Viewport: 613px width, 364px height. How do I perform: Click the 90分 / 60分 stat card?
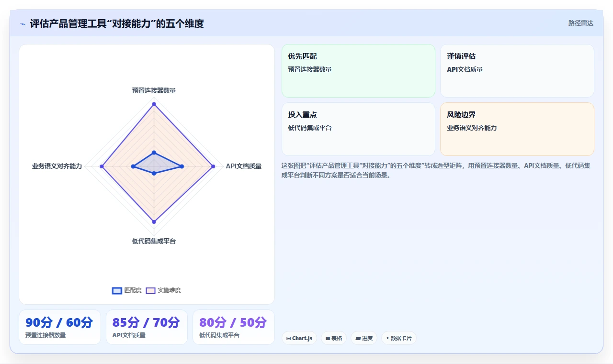click(60, 327)
